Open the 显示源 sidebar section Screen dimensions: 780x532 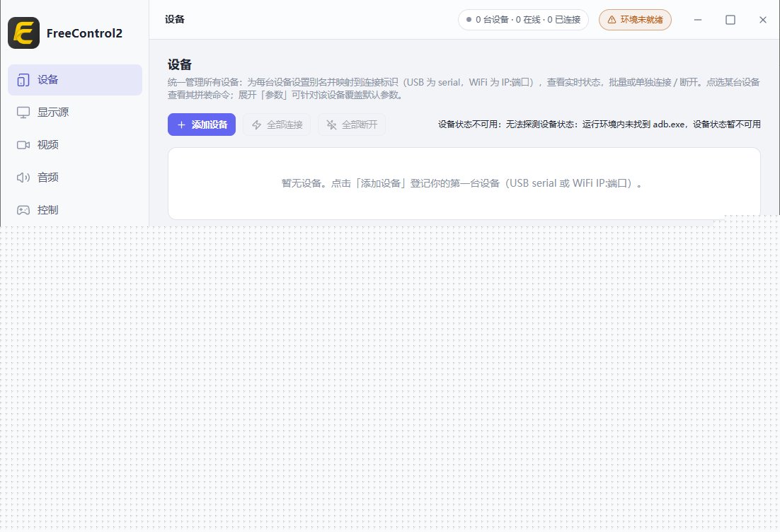pyautogui.click(x=75, y=112)
